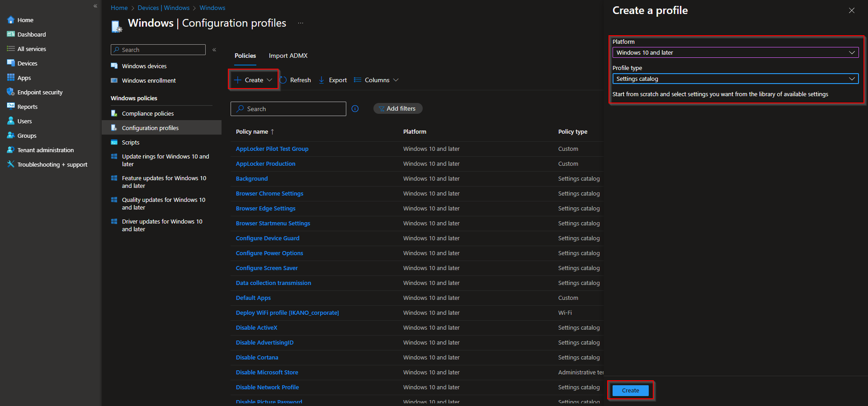Click the All services list icon

click(x=11, y=49)
